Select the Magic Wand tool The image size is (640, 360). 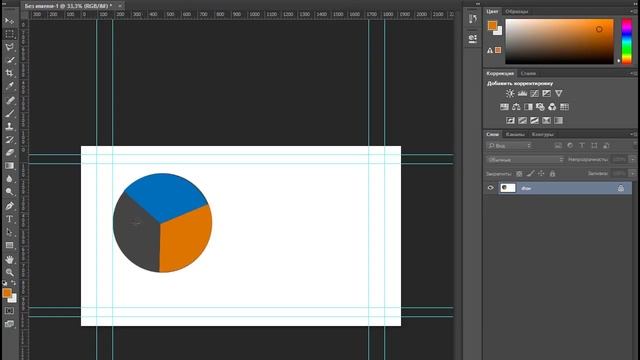[9, 60]
